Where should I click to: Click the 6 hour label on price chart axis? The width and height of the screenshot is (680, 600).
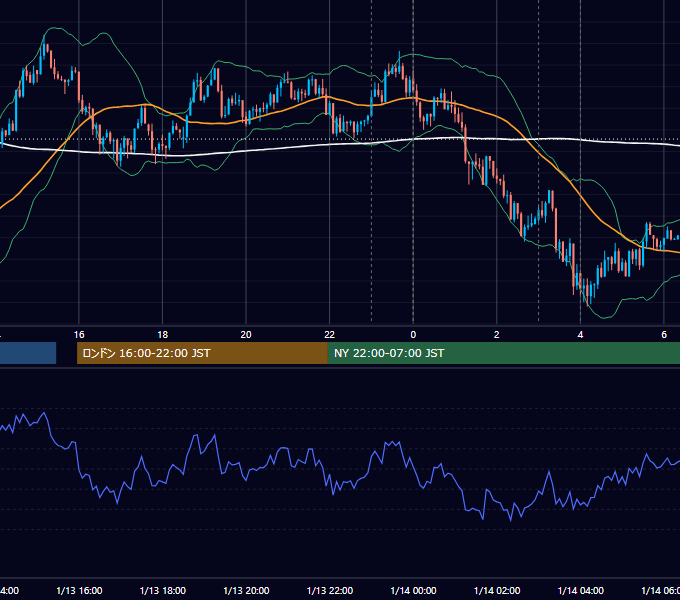[664, 335]
